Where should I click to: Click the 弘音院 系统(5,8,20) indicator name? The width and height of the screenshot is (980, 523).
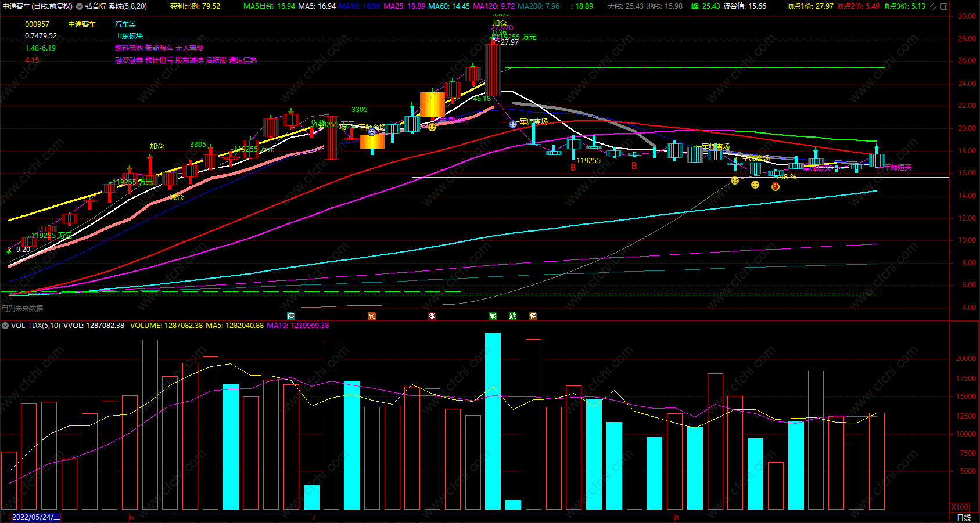(x=116, y=6)
